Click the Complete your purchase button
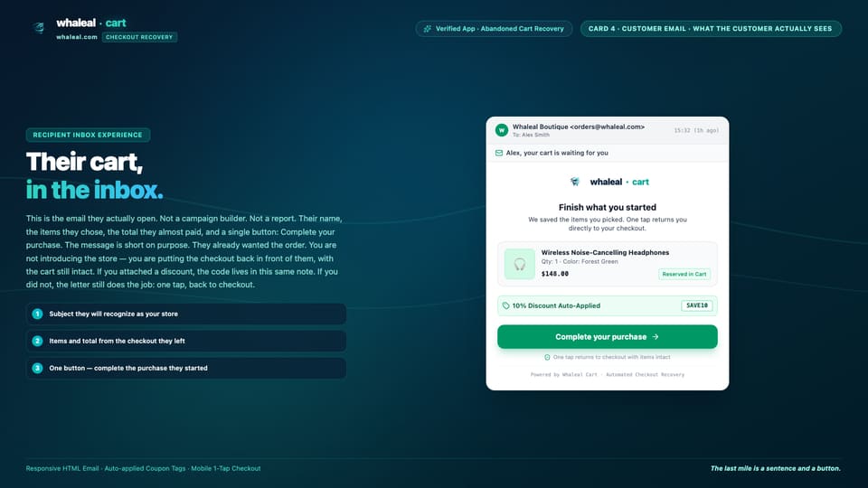This screenshot has width=868, height=488. coord(608,337)
